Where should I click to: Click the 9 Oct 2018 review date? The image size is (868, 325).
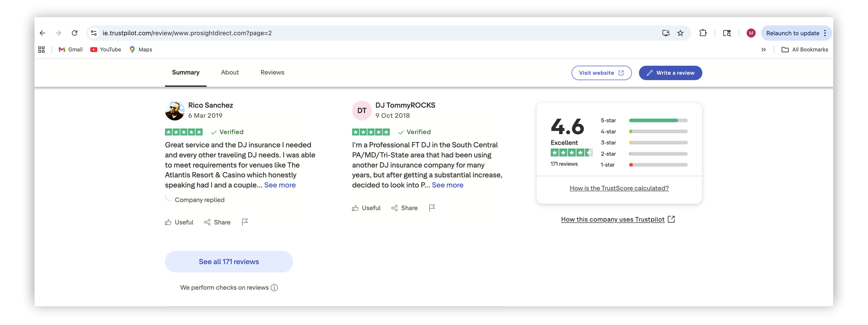pyautogui.click(x=392, y=116)
